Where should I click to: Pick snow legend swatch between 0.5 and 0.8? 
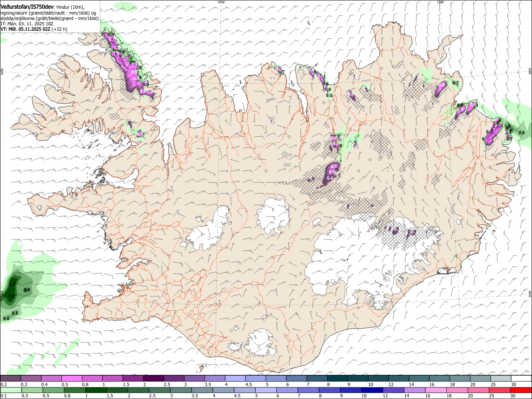(x=71, y=378)
